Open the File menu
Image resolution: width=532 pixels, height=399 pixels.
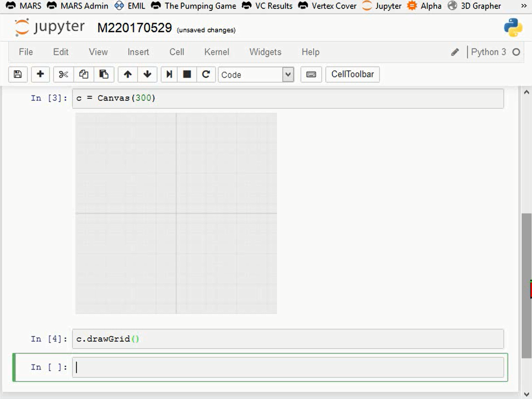tap(26, 52)
